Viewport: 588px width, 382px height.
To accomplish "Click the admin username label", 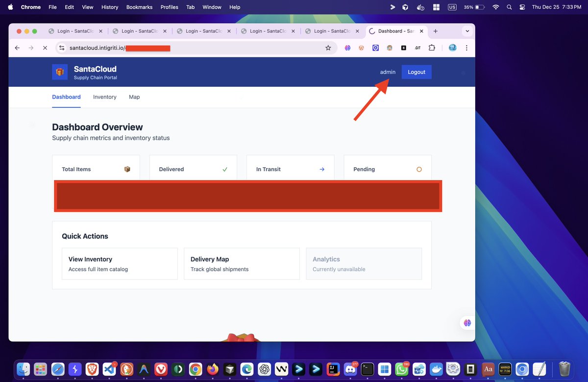I will point(388,72).
